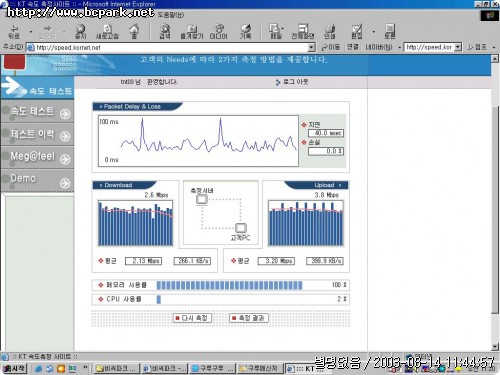The image size is (500, 375).
Task: Click the Back toolbar arrow icon
Action: point(14,29)
